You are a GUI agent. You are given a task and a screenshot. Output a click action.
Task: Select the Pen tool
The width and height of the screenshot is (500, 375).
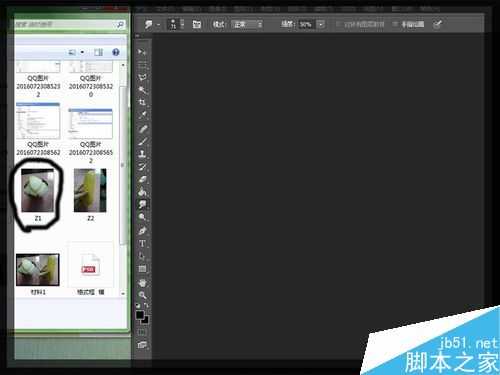[142, 231]
